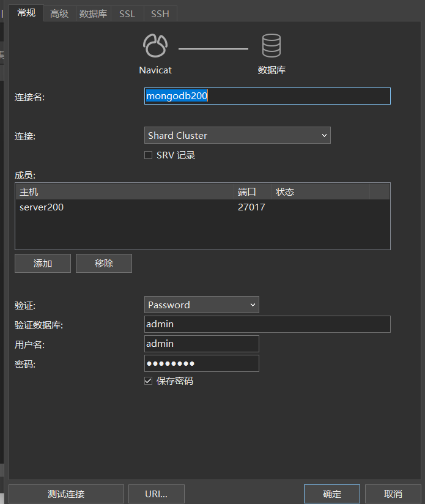
Task: Click the 取消 button
Action: click(x=393, y=494)
